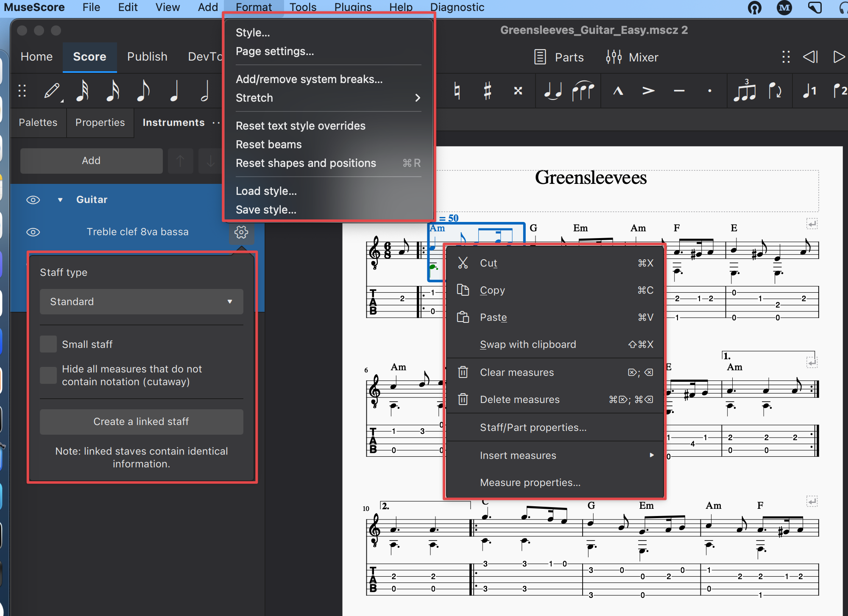
Task: Grab the playback toolbar drag handle
Action: point(786,57)
